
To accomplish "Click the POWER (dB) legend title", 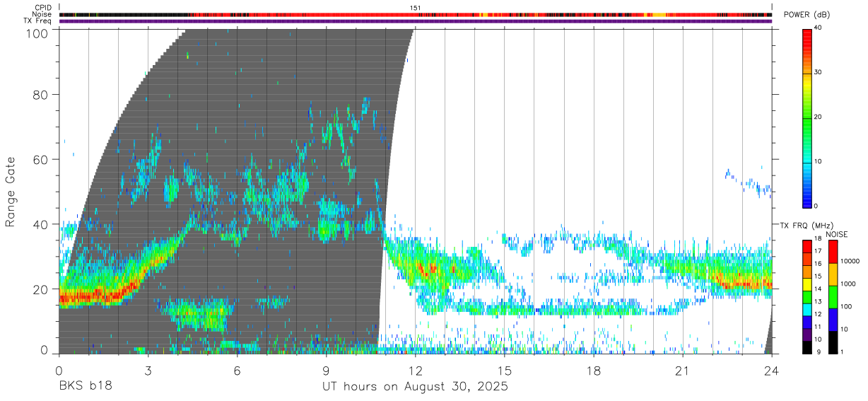I will [x=807, y=16].
